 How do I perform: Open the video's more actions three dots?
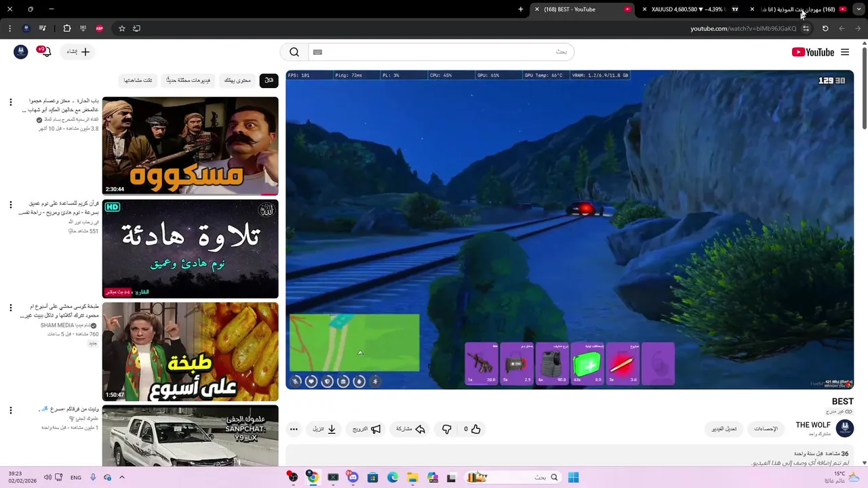(x=294, y=429)
